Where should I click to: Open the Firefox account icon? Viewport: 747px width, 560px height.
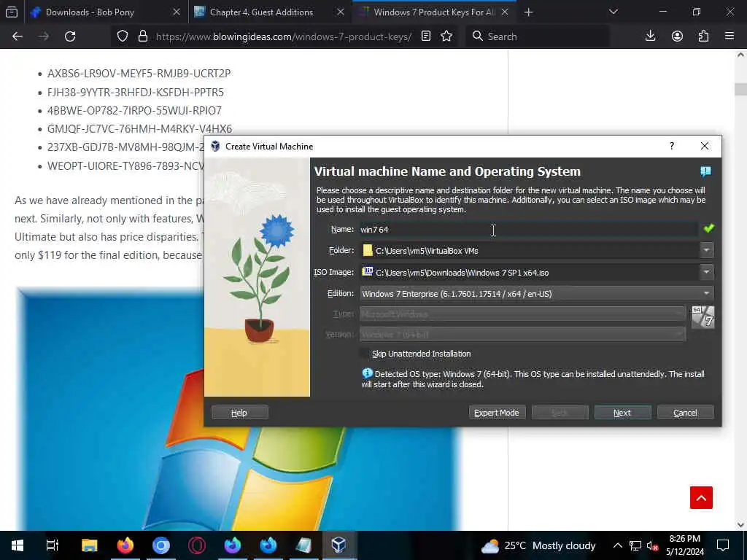click(677, 36)
